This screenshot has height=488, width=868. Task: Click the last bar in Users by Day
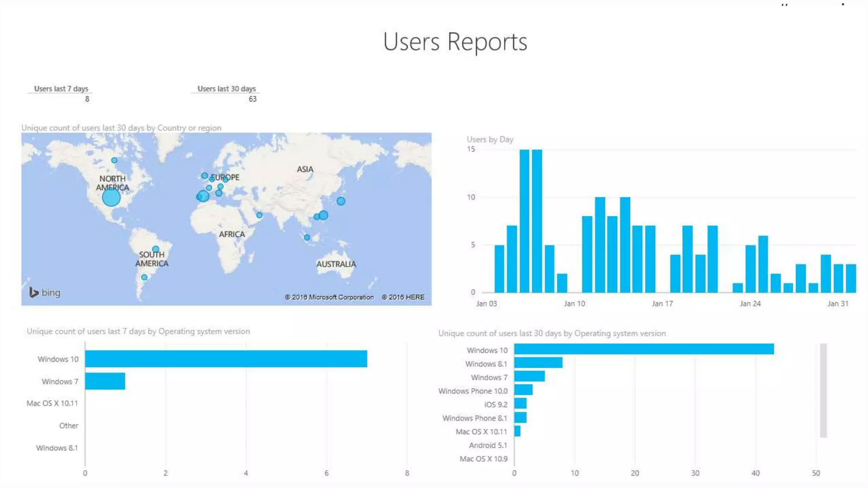pyautogui.click(x=851, y=278)
